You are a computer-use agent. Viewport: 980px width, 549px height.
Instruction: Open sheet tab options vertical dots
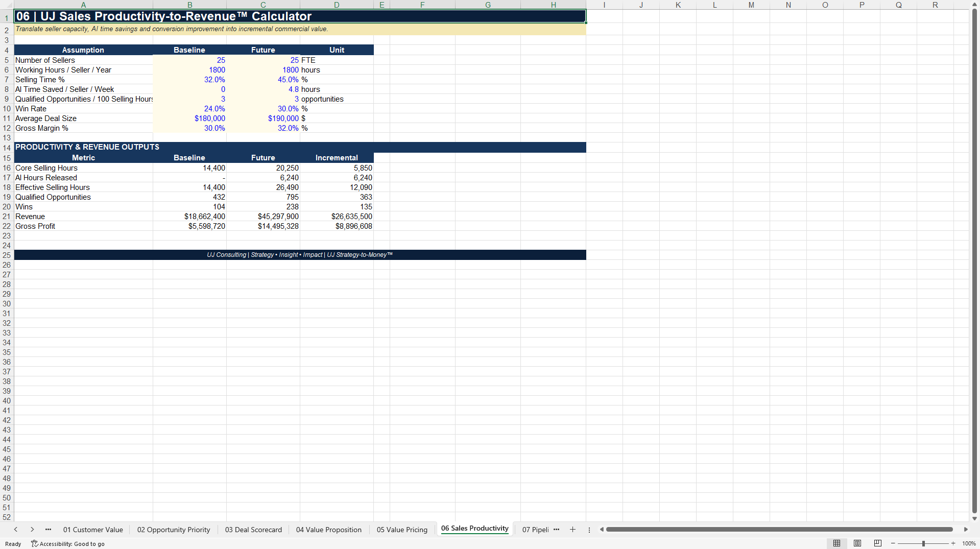click(589, 530)
